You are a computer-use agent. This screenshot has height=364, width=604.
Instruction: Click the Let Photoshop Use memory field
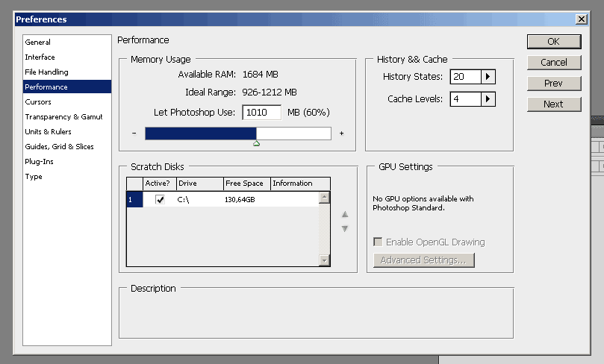pyautogui.click(x=261, y=113)
